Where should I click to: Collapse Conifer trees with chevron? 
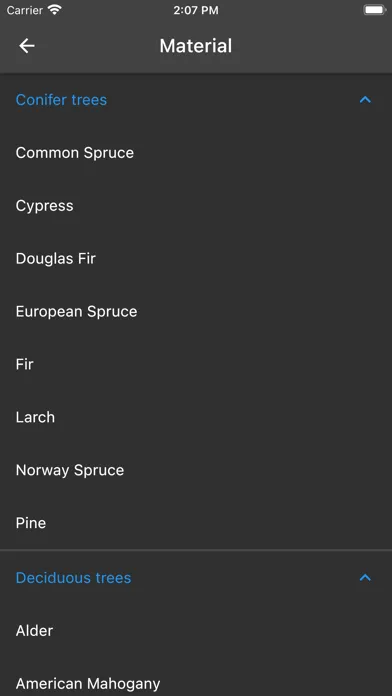coord(365,100)
